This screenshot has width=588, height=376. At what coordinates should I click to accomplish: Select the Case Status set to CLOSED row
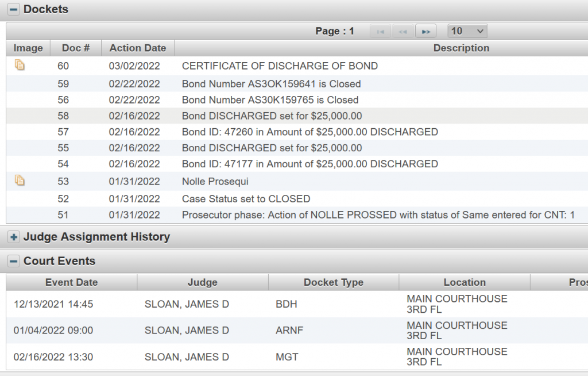click(x=246, y=199)
